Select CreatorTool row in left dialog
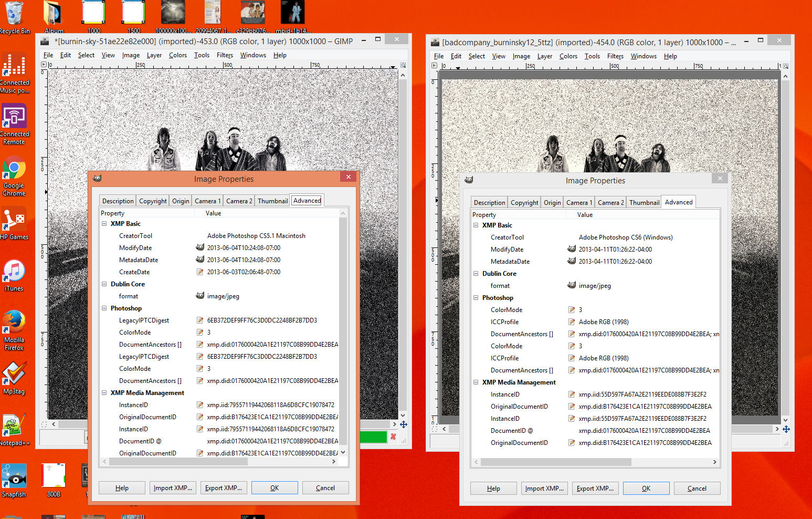The width and height of the screenshot is (812, 519). 219,236
